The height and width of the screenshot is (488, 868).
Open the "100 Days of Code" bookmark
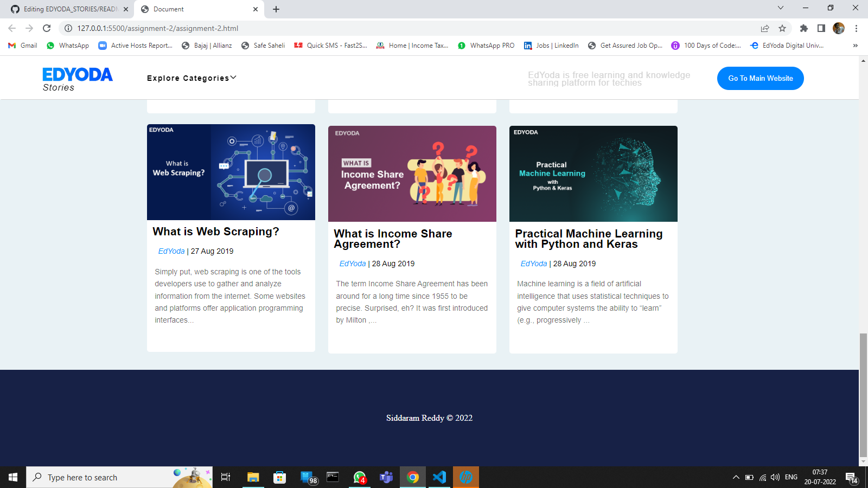(706, 46)
